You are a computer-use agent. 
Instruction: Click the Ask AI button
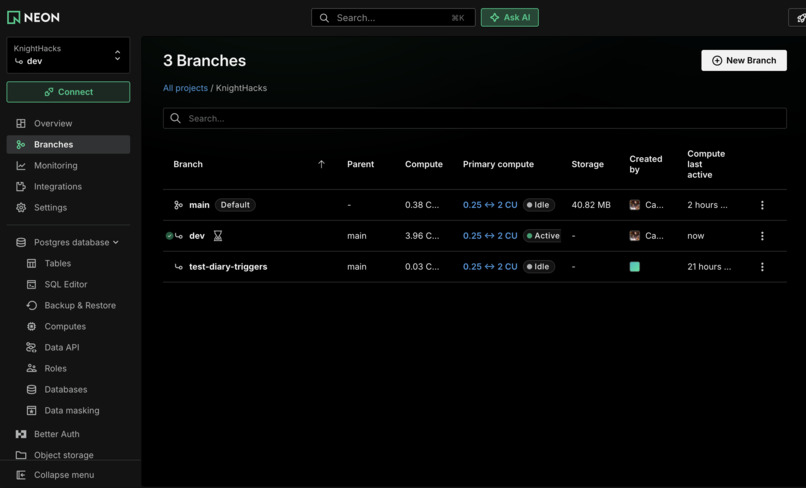pyautogui.click(x=509, y=17)
